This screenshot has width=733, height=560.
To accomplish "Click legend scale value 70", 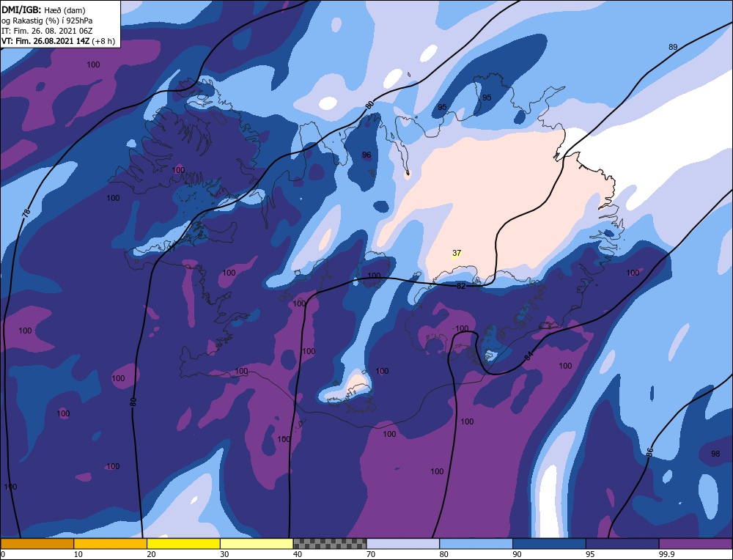I will [370, 554].
